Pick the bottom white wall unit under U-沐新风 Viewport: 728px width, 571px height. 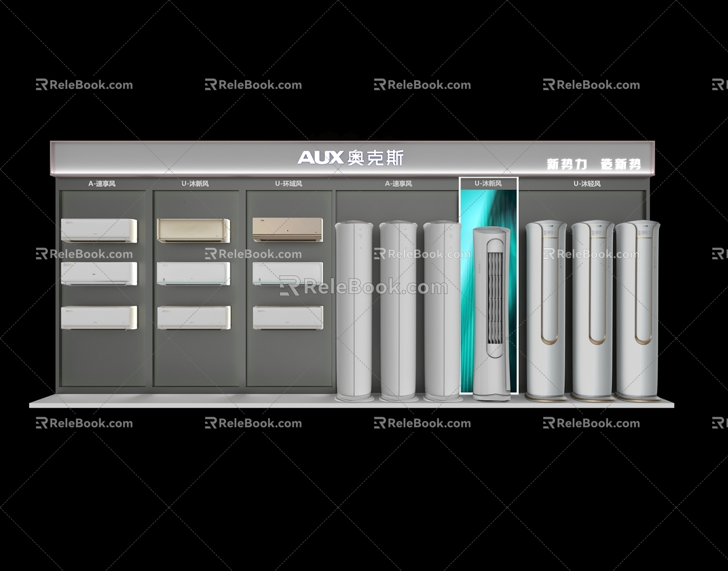(193, 318)
